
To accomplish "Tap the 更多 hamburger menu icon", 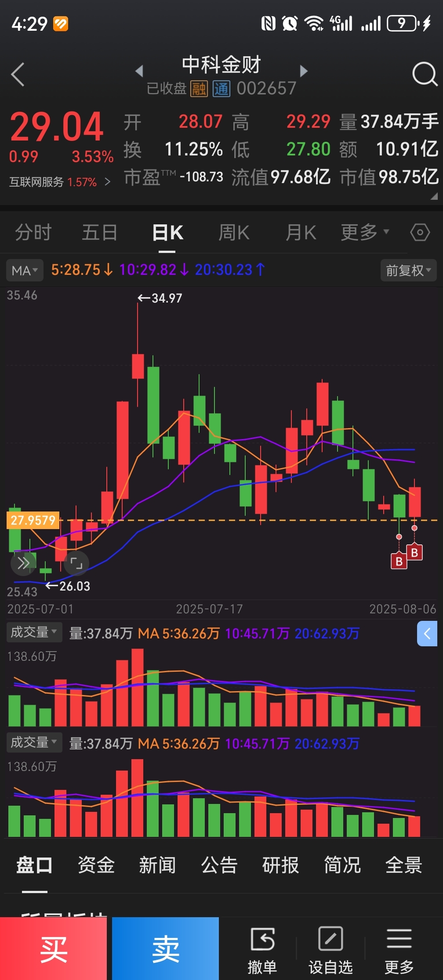I will [399, 939].
